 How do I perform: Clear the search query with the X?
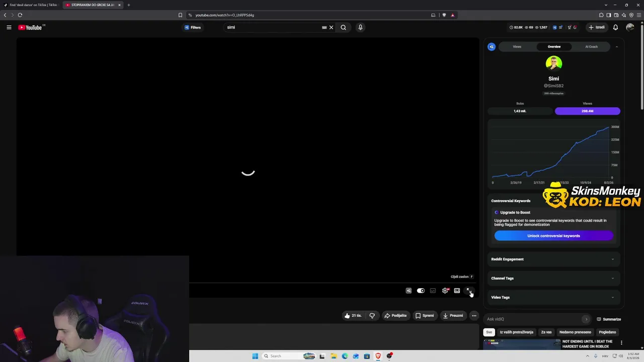click(x=331, y=27)
